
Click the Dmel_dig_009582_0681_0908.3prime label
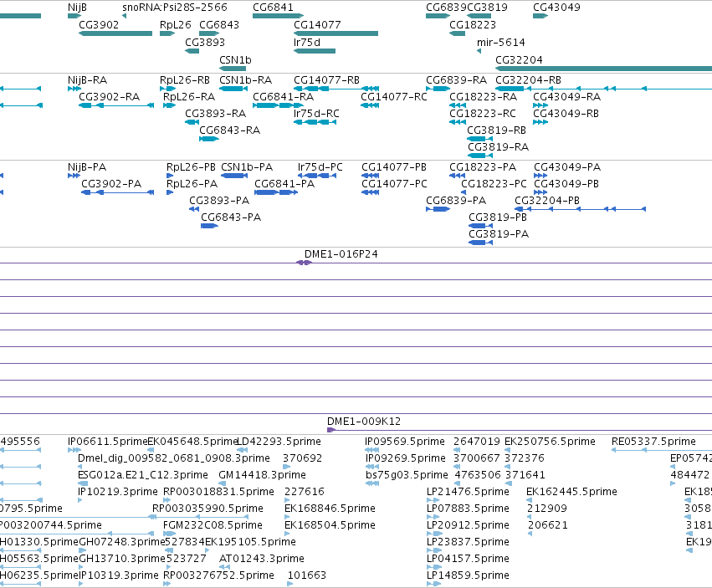coord(174,458)
